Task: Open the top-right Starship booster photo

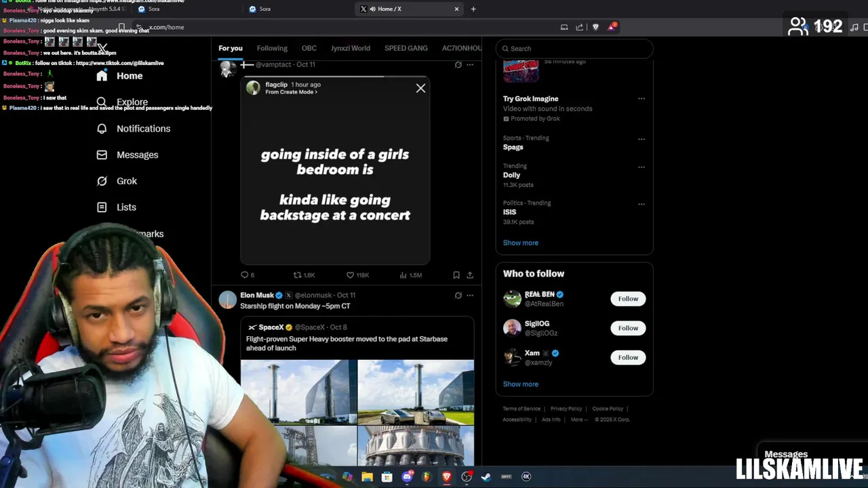Action: pyautogui.click(x=416, y=392)
